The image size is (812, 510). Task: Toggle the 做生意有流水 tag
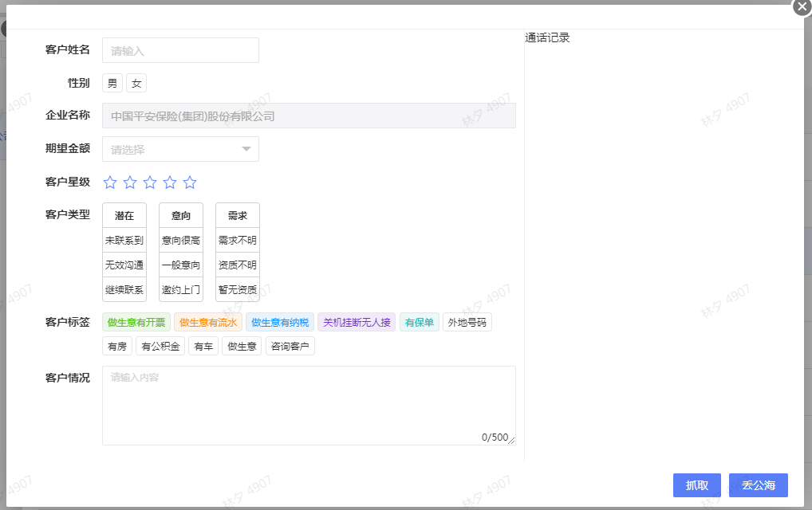click(208, 322)
